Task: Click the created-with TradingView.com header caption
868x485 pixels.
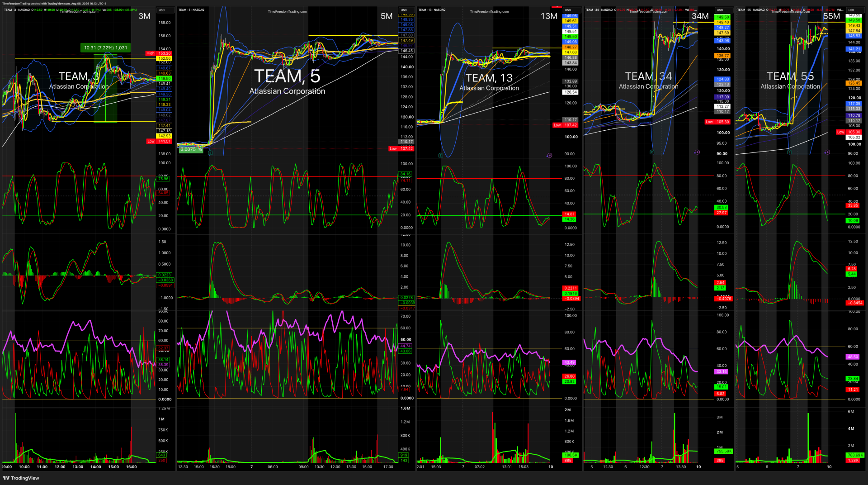Action: [54, 4]
